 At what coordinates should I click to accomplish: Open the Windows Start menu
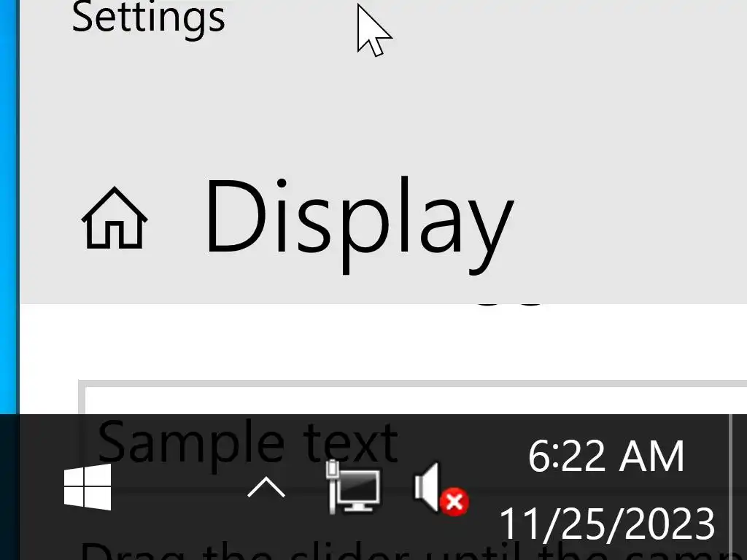tap(88, 487)
